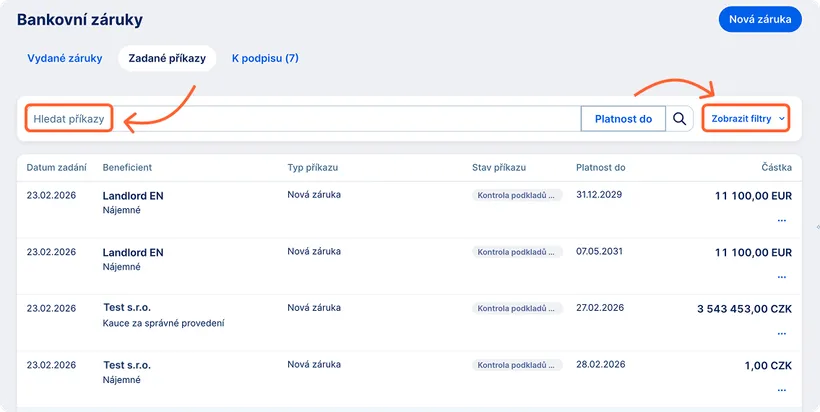Image resolution: width=820 pixels, height=412 pixels.
Task: Click the Platnost do column header
Action: point(600,167)
